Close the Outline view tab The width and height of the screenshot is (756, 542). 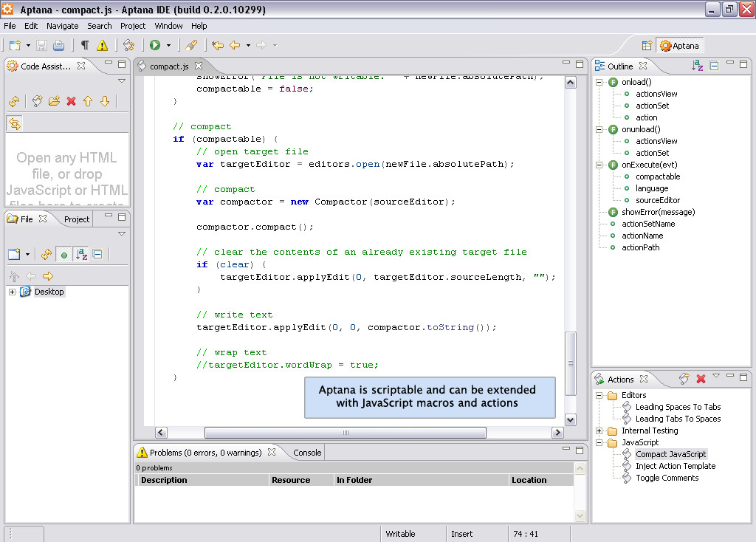pyautogui.click(x=643, y=66)
